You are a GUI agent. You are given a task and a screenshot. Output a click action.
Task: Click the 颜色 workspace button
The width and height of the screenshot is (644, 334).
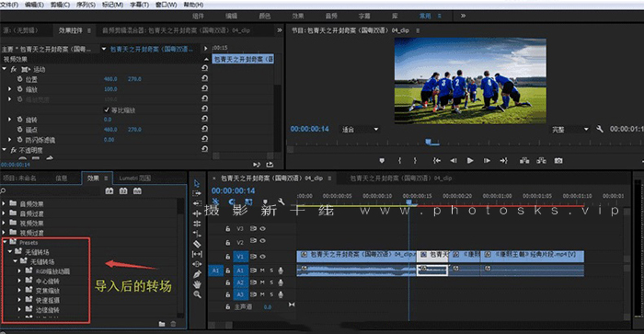(265, 16)
